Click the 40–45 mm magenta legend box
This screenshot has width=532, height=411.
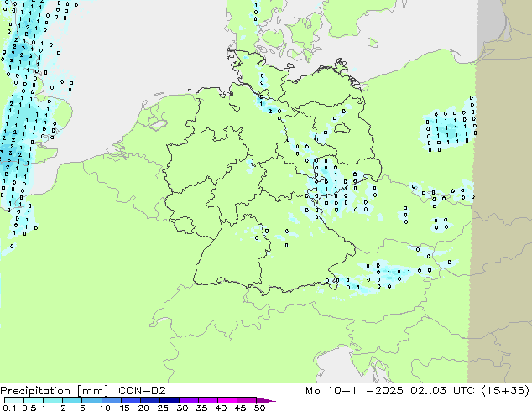coord(227,400)
